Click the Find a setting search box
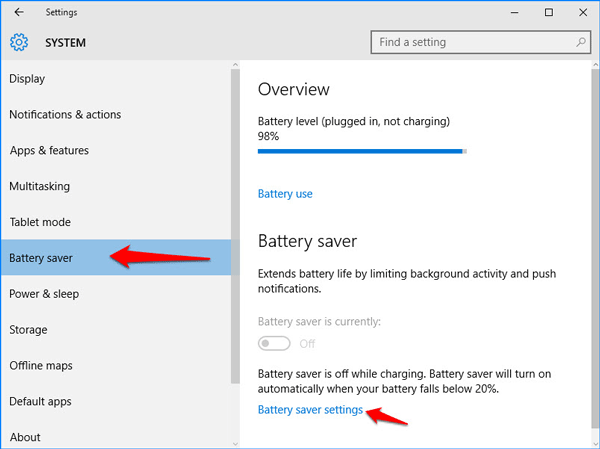The height and width of the screenshot is (449, 600). [470, 42]
